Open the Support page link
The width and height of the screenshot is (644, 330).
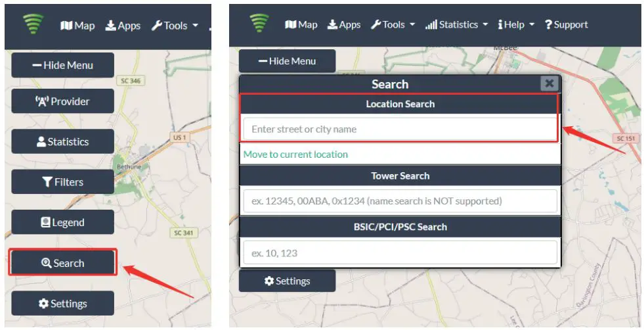567,25
